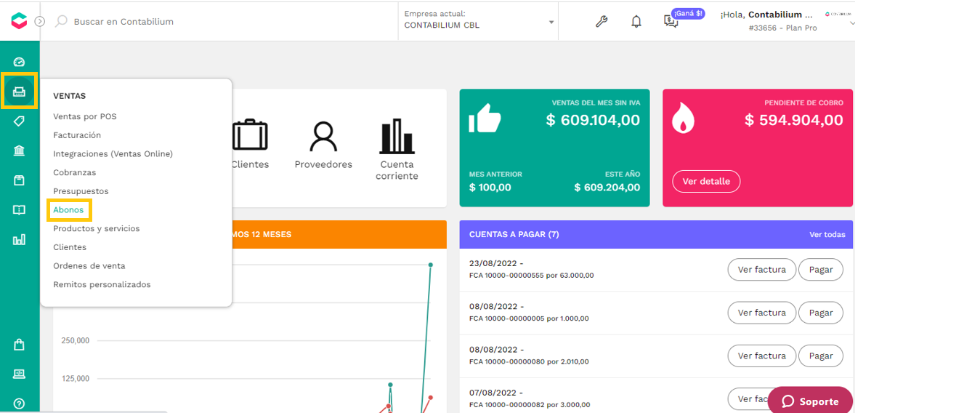The width and height of the screenshot is (980, 413).
Task: Click the Contabilium logo icon
Action: click(19, 21)
